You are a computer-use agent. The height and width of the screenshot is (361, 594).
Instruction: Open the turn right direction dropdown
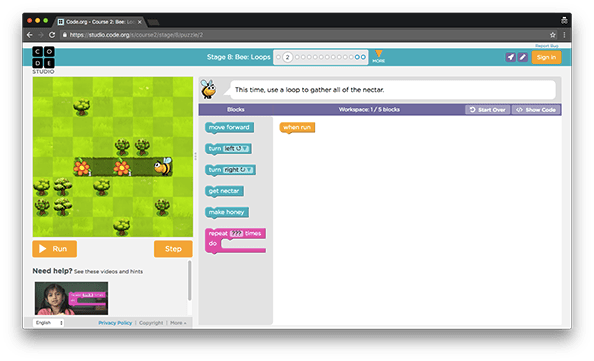[x=238, y=170]
